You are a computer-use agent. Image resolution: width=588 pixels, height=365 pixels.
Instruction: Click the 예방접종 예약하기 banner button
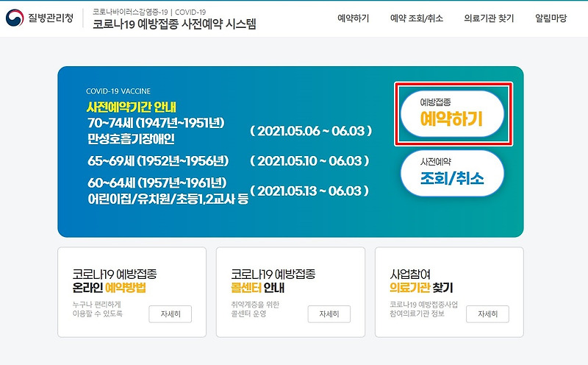[x=452, y=113]
